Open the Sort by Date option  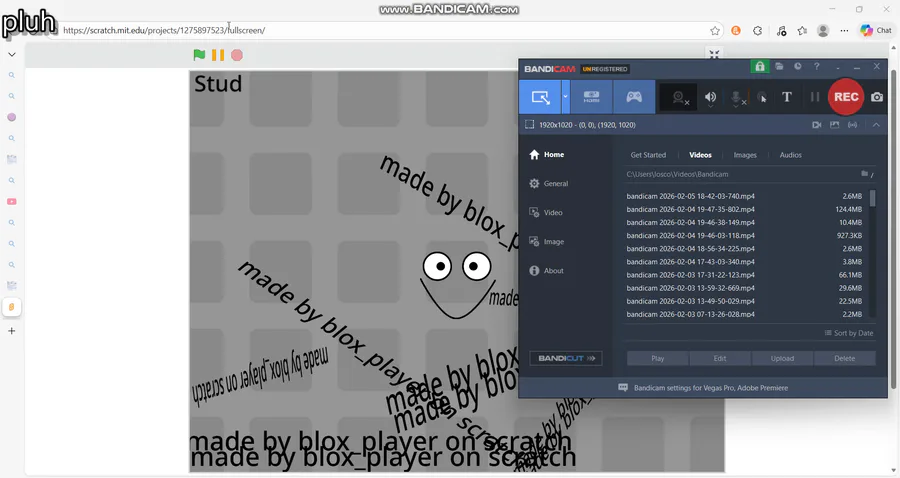(849, 333)
